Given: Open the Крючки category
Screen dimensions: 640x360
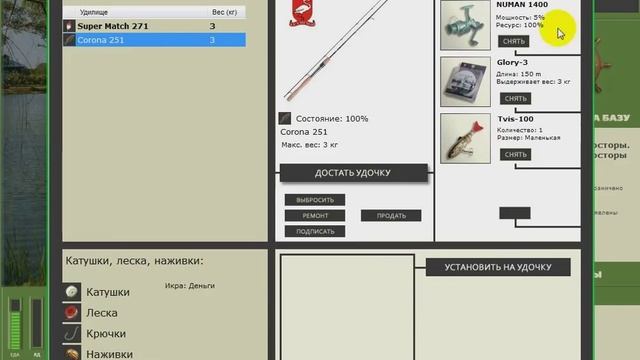Looking at the screenshot, I should click(106, 333).
